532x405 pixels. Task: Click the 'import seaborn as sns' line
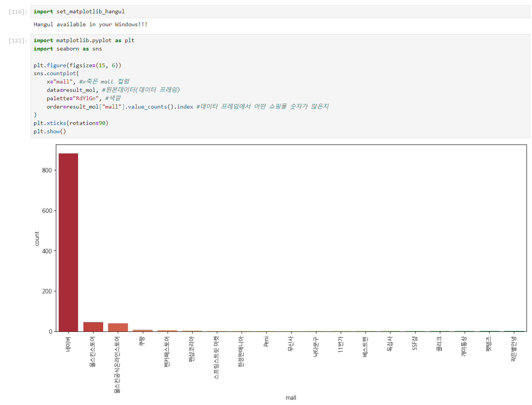[68, 49]
